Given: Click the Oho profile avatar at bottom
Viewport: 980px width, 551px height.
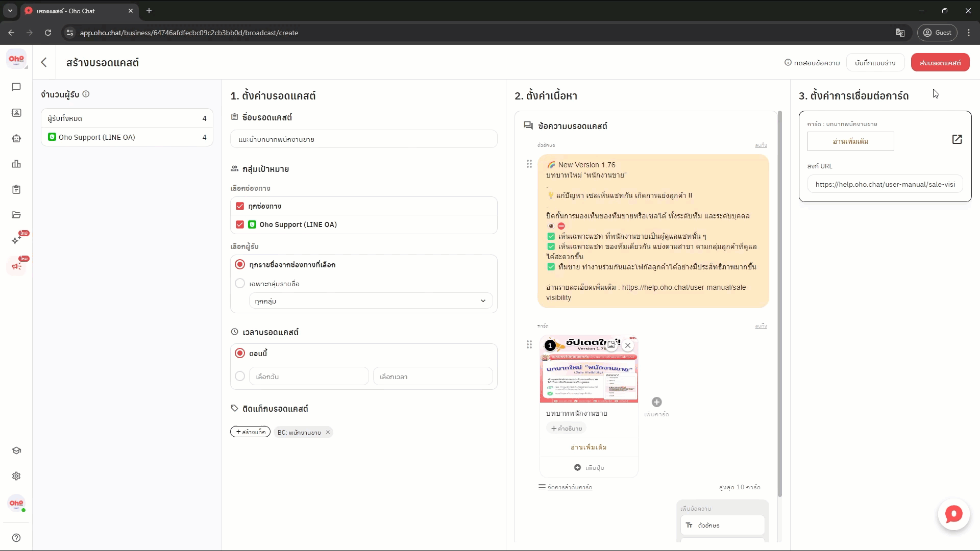Looking at the screenshot, I should (16, 503).
